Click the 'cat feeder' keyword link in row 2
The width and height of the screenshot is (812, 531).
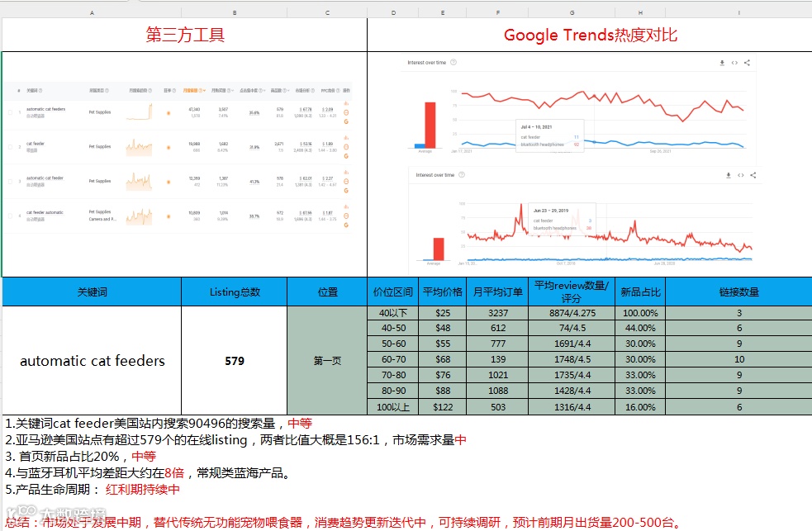[x=36, y=144]
